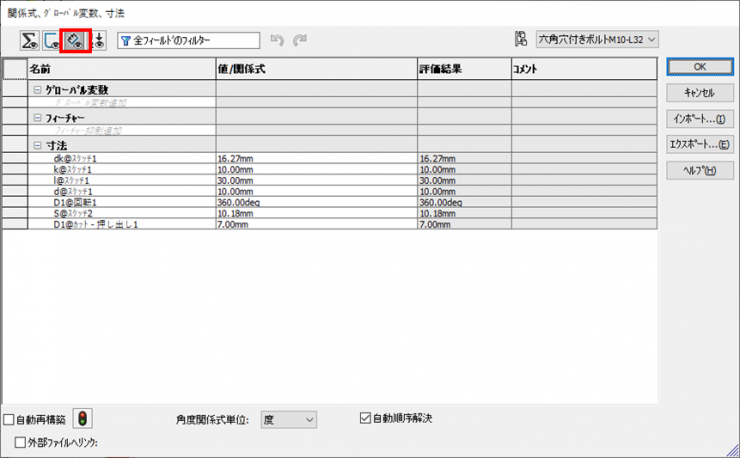Click the redo arrow icon
This screenshot has height=458, width=740.
(x=299, y=40)
